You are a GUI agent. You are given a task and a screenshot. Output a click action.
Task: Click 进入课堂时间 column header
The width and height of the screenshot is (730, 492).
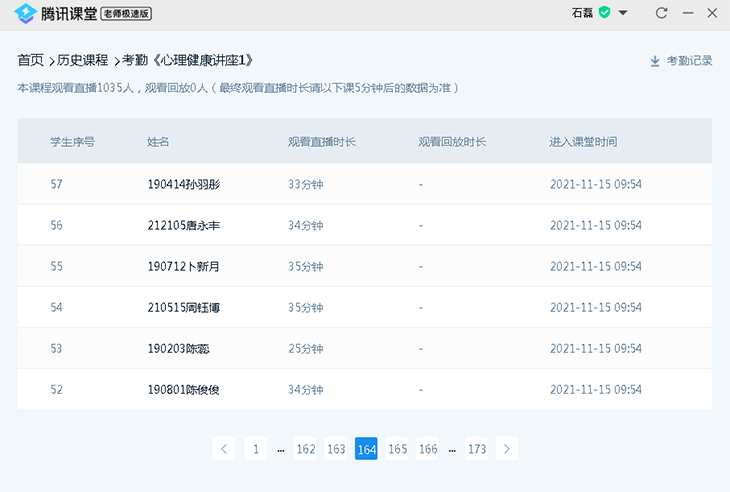coord(583,142)
